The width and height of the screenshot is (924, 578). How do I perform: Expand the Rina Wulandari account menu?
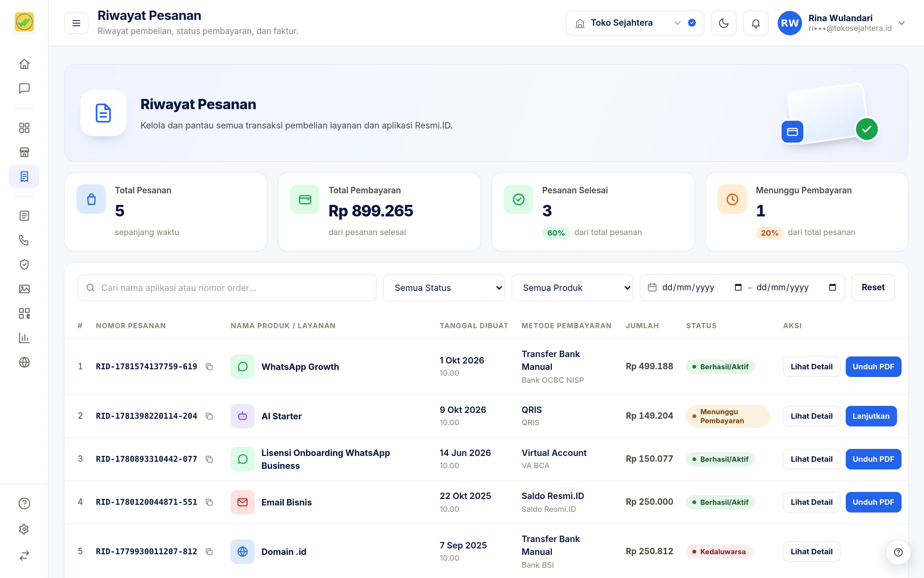point(842,23)
